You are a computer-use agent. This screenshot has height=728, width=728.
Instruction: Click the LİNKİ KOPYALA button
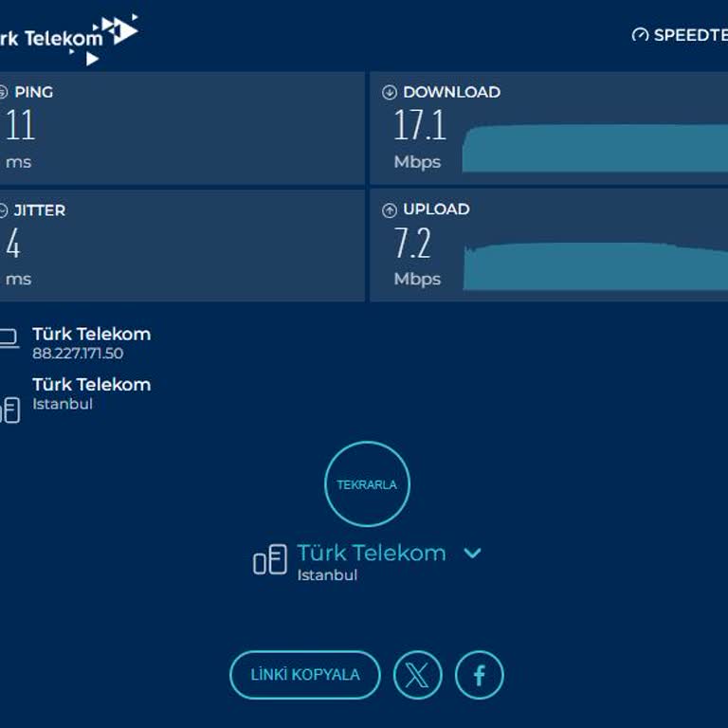point(305,675)
